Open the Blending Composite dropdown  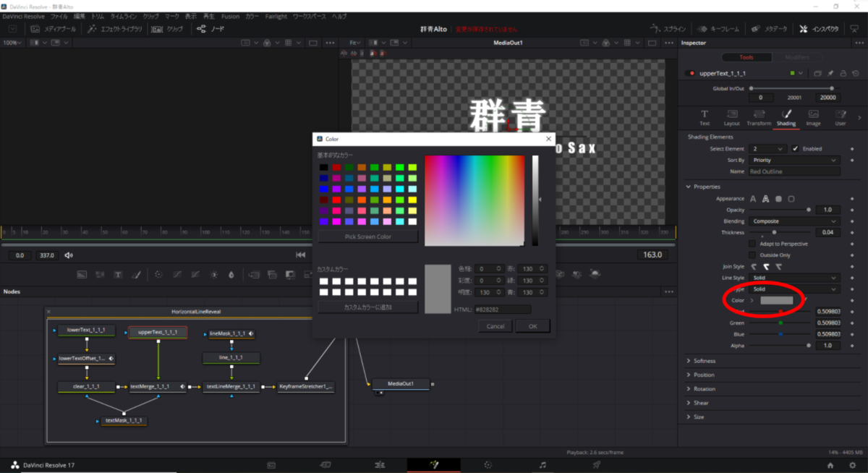[x=794, y=221]
